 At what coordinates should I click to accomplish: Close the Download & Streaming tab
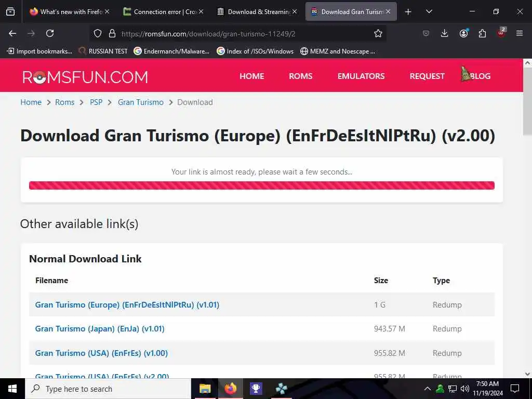tap(295, 11)
